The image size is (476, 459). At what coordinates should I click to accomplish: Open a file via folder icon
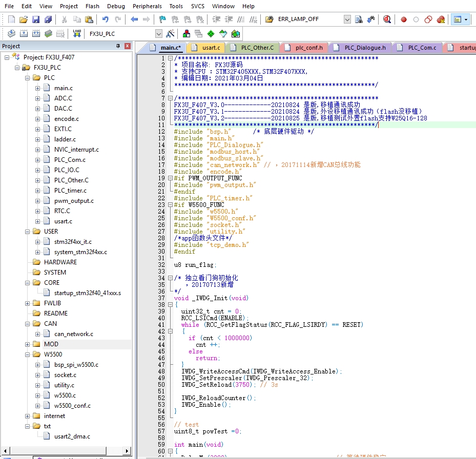click(x=24, y=19)
